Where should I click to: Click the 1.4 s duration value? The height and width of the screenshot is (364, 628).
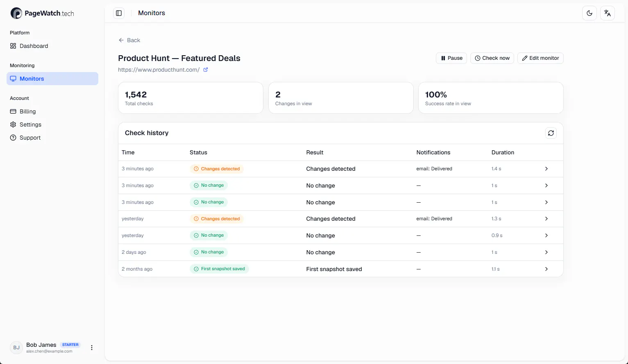click(496, 169)
